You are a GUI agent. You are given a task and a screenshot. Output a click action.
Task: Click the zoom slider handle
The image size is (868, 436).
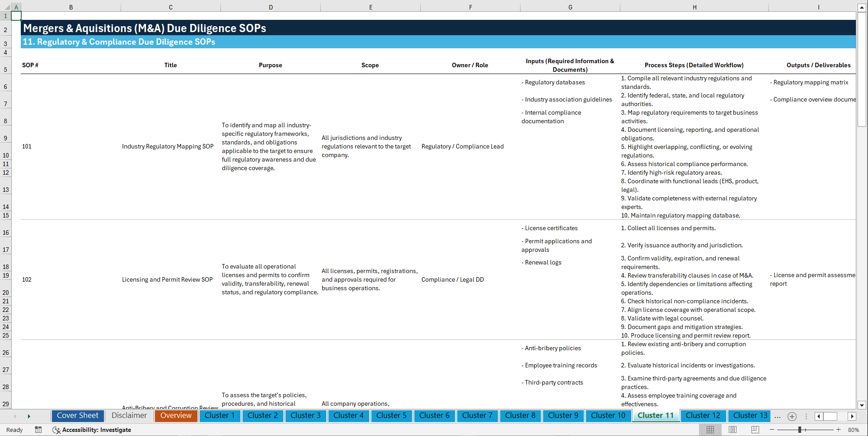coord(801,430)
